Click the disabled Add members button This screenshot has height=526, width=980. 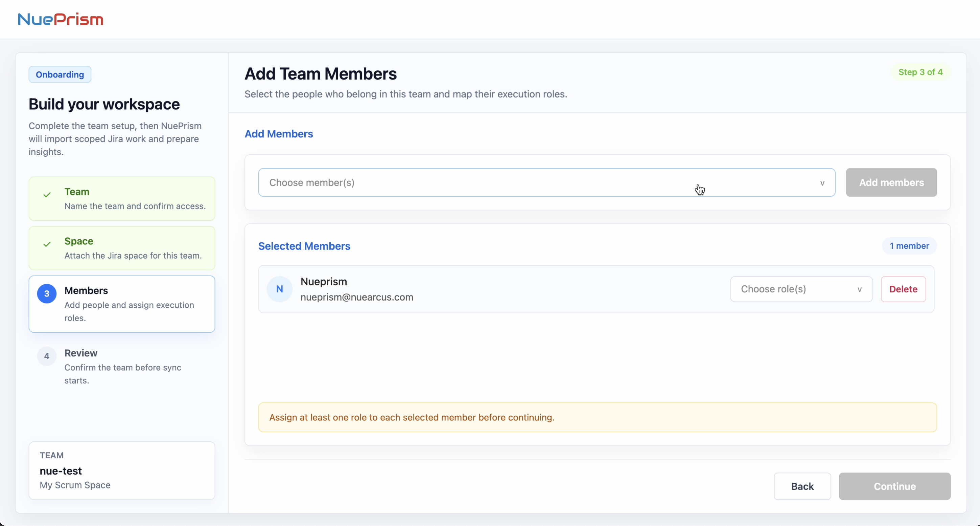(891, 182)
